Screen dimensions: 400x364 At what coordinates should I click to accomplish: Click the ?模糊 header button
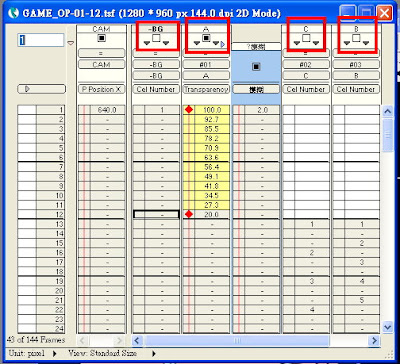pyautogui.click(x=256, y=47)
